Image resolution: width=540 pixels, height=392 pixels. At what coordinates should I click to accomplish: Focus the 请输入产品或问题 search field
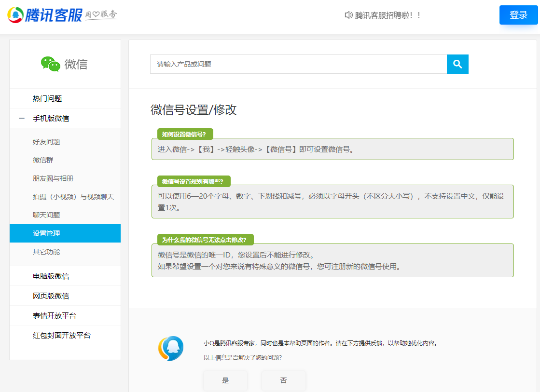pyautogui.click(x=298, y=64)
